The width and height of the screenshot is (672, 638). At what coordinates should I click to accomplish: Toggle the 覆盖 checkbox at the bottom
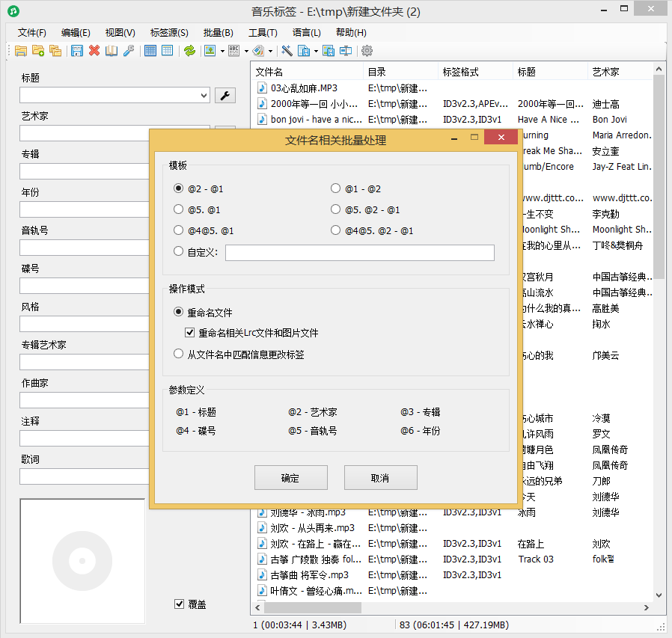[x=180, y=604]
